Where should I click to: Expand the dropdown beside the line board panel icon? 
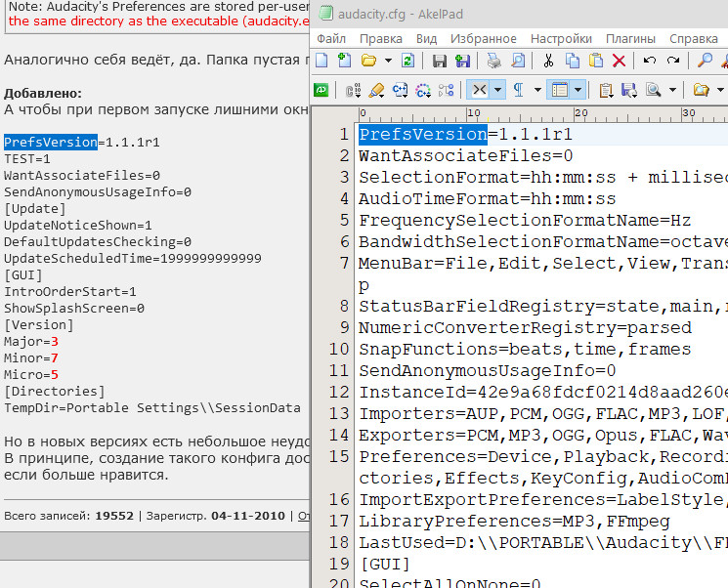[578, 90]
